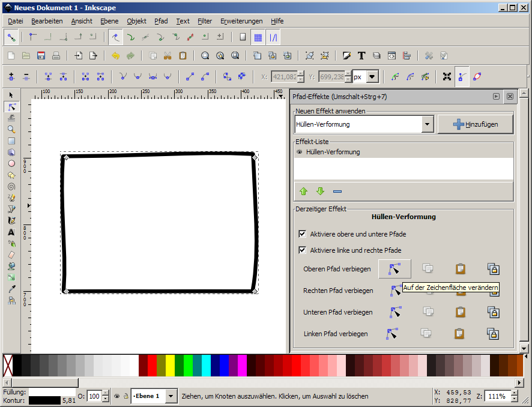This screenshot has height=407, width=532.
Task: Open the 'Neuen Effekt anwenden' dropdown
Action: [427, 124]
